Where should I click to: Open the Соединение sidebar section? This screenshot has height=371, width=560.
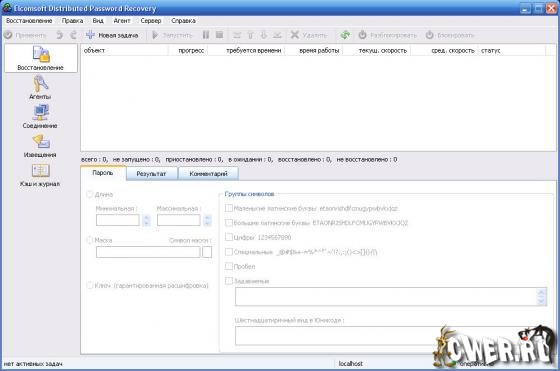(x=40, y=116)
